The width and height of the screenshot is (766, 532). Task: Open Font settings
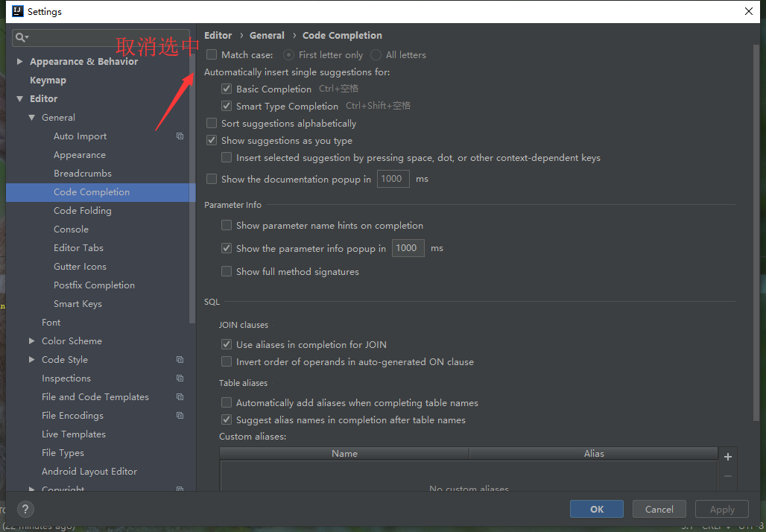click(x=51, y=323)
